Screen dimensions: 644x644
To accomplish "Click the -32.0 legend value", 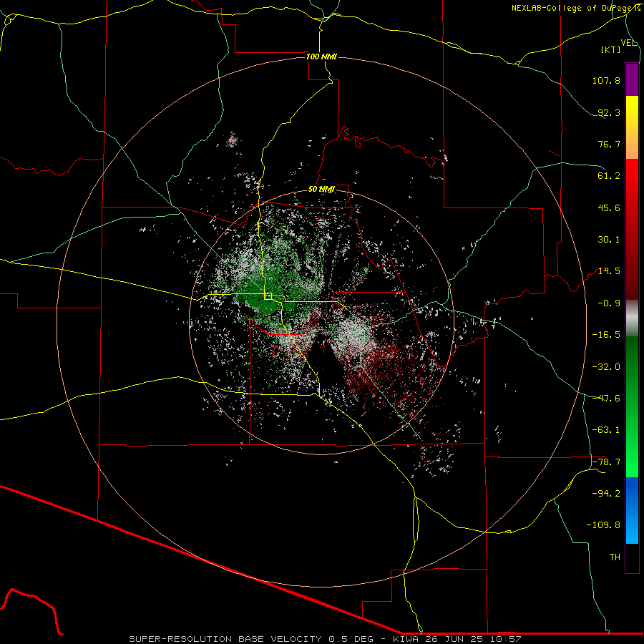I will (x=606, y=367).
